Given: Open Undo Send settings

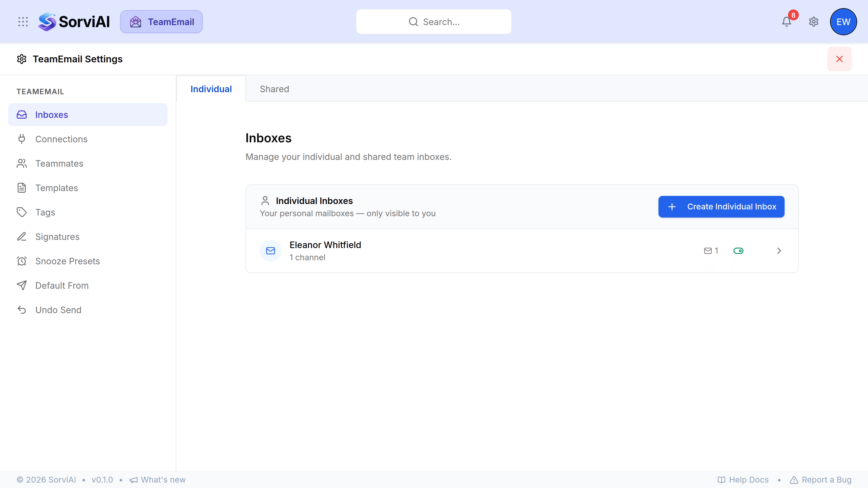Looking at the screenshot, I should pyautogui.click(x=88, y=310).
